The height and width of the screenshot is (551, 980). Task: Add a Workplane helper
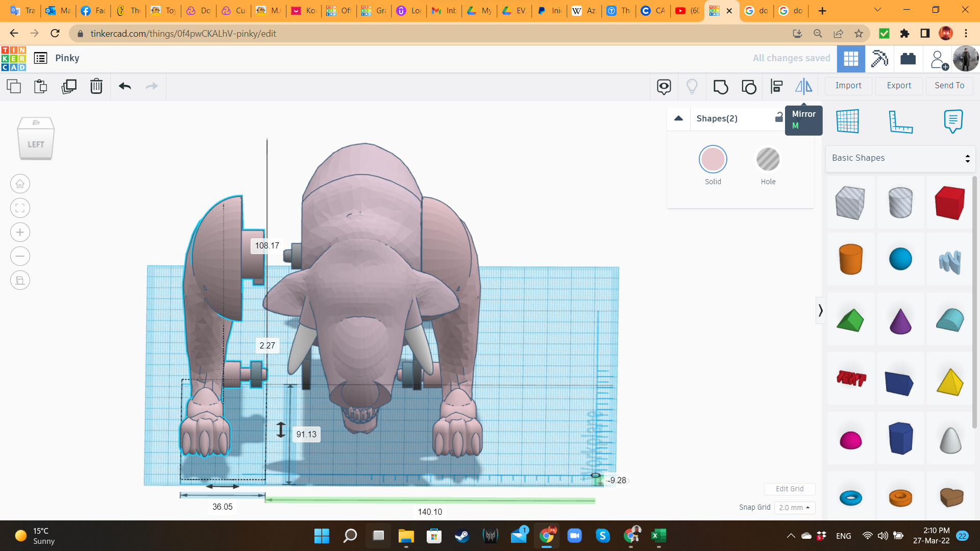tap(847, 121)
